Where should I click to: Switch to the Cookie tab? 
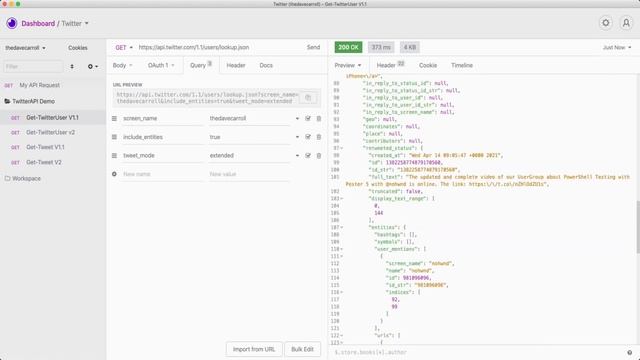[428, 65]
